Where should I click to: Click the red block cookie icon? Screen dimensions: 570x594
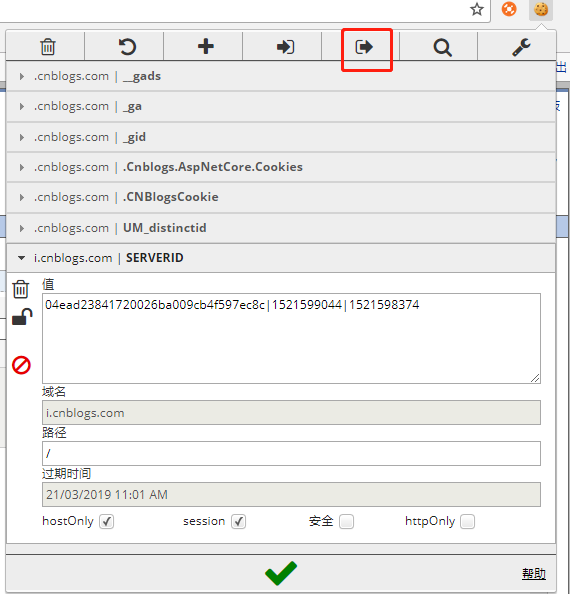(21, 365)
